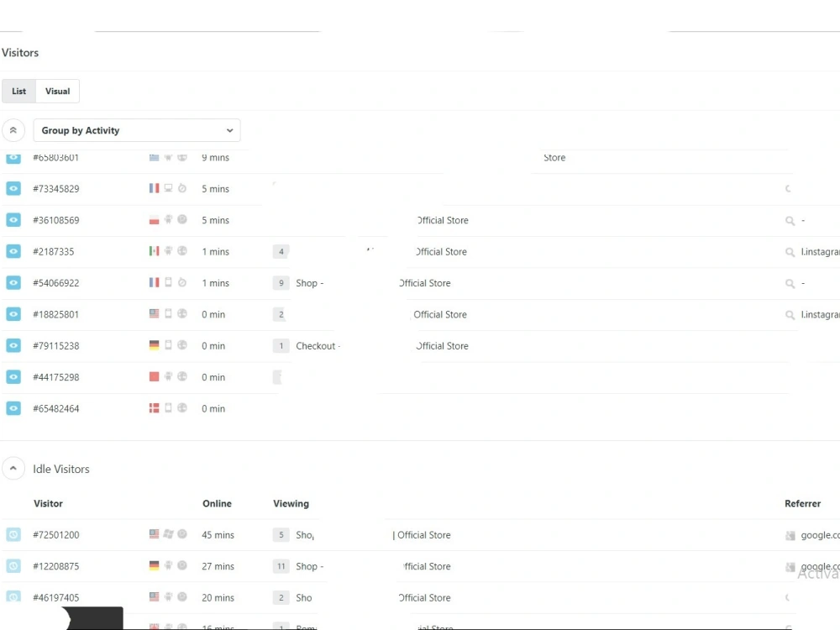Click US flag for visitor #18825801
This screenshot has height=630, width=840.
pyautogui.click(x=155, y=314)
